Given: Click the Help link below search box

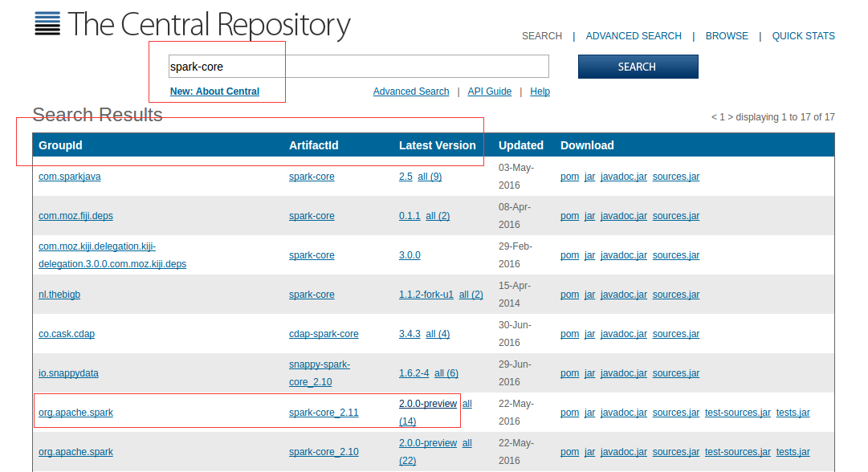Looking at the screenshot, I should click(x=540, y=92).
